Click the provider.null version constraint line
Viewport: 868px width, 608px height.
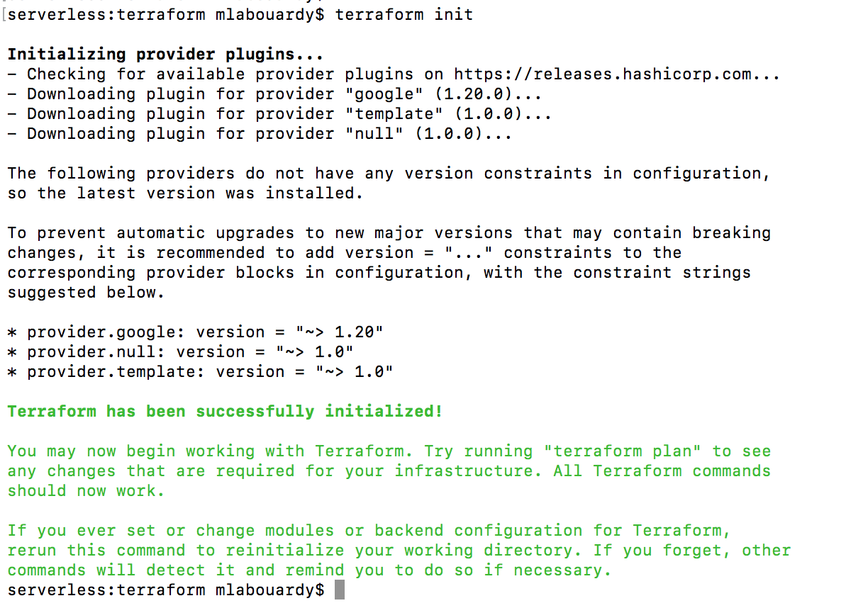[181, 352]
